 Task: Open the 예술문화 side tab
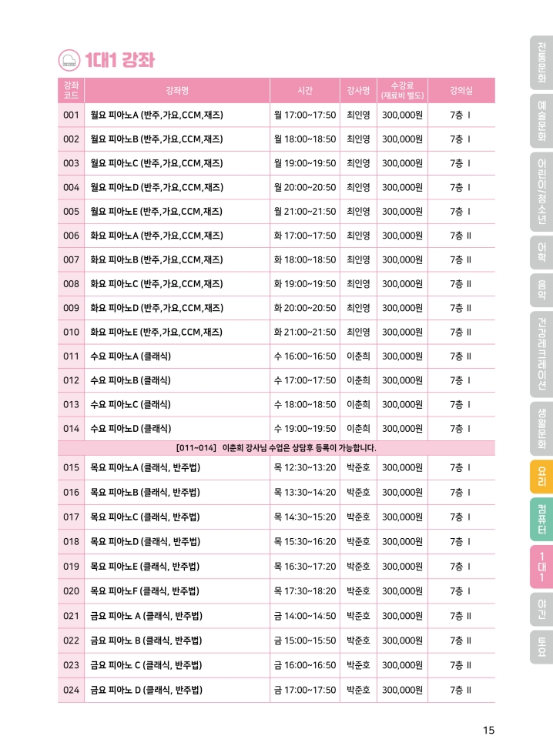tap(541, 121)
